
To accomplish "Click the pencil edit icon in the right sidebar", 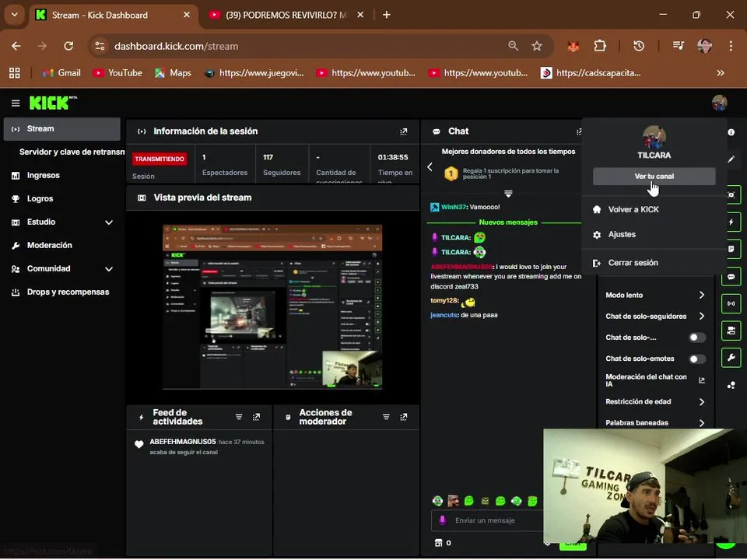I will (731, 159).
